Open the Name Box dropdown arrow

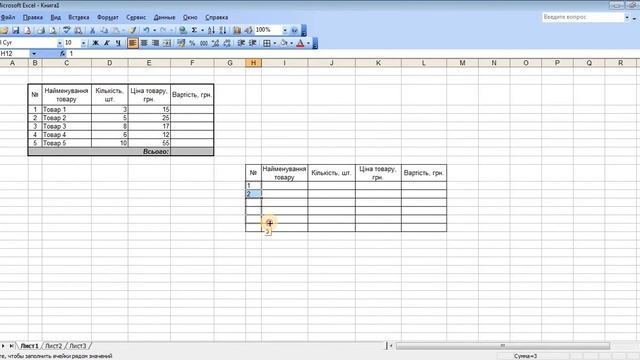[x=34, y=53]
